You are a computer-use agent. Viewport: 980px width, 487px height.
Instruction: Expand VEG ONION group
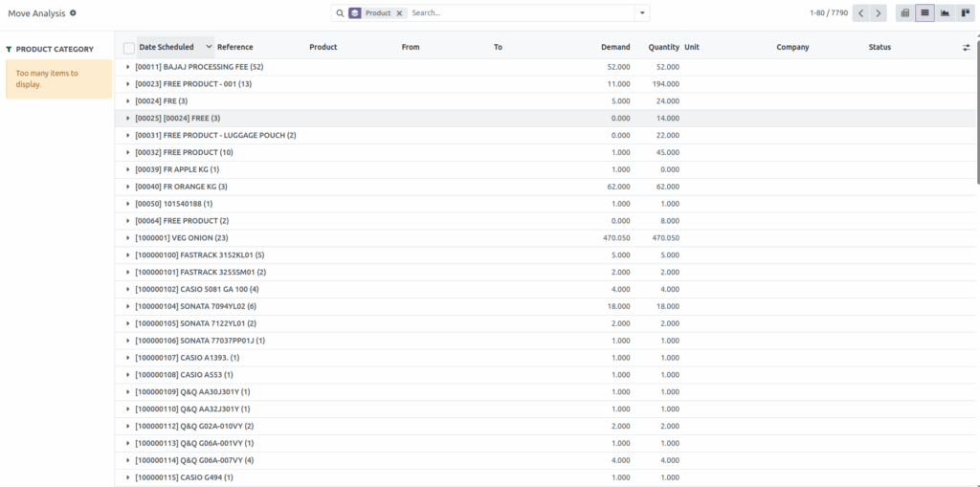pyautogui.click(x=127, y=238)
